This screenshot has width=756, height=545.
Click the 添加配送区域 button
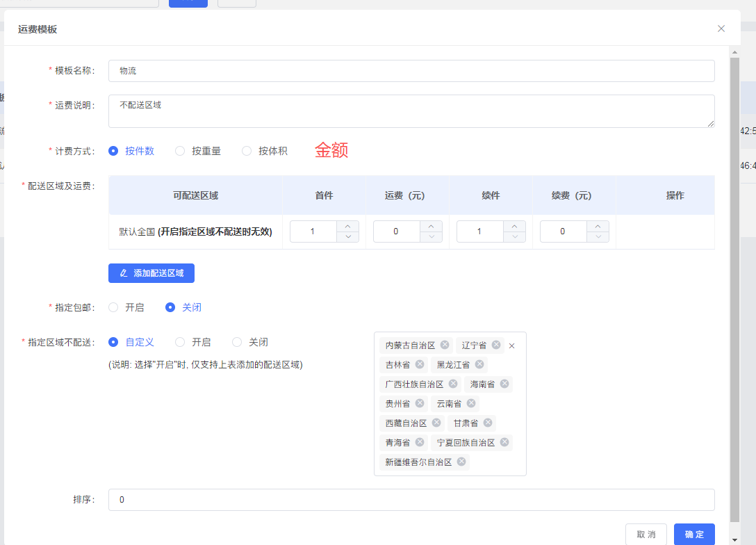click(151, 273)
